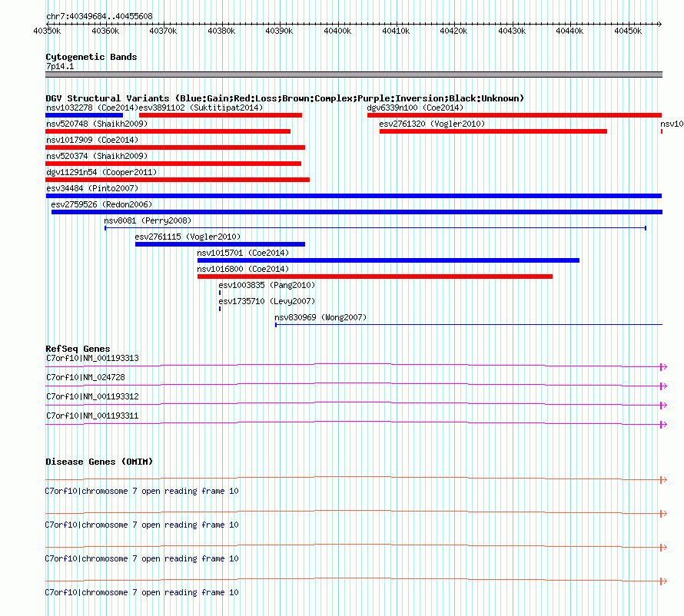Click the esv2761320 (Vogler2010) red bar
This screenshot has width=684, height=616.
click(x=493, y=131)
